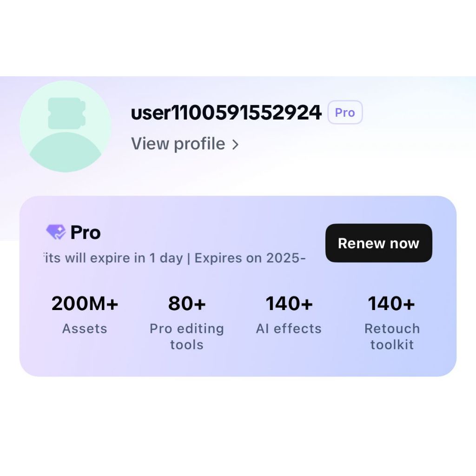The height and width of the screenshot is (476, 476).
Task: Tap the 140+ number above AI effects
Action: tap(289, 304)
